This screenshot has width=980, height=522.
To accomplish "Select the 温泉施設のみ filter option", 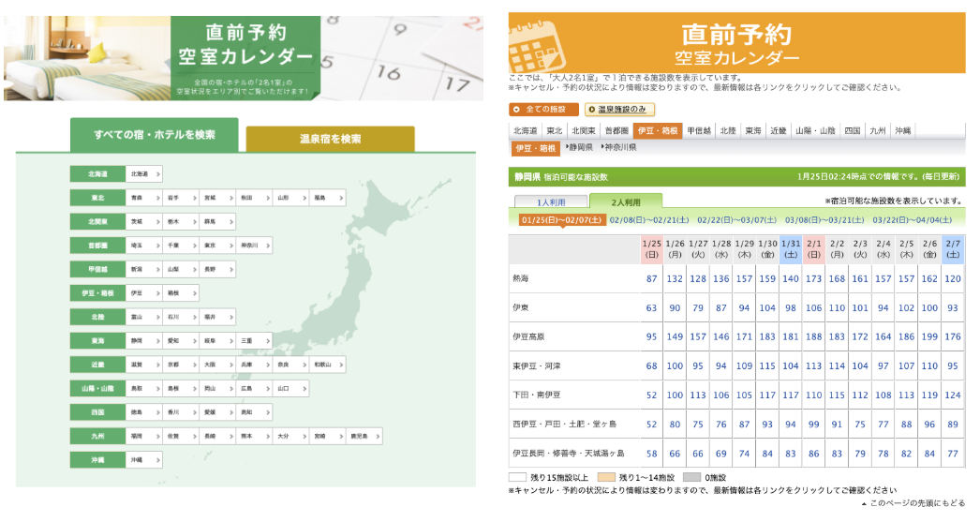I will click(x=621, y=110).
